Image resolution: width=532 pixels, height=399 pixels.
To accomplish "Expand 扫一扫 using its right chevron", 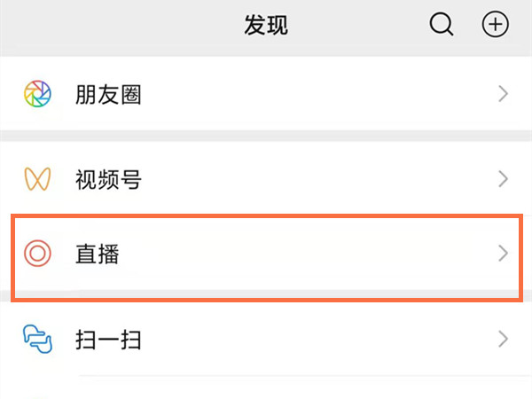I will 503,339.
